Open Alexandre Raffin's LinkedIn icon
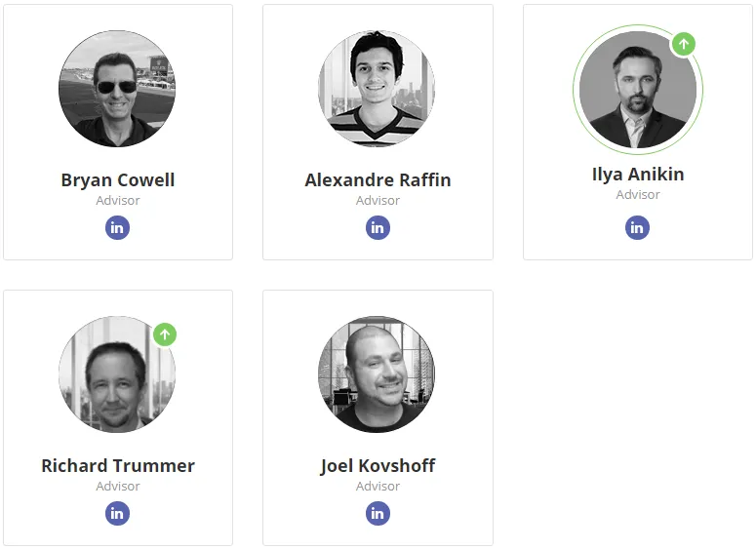 click(378, 227)
